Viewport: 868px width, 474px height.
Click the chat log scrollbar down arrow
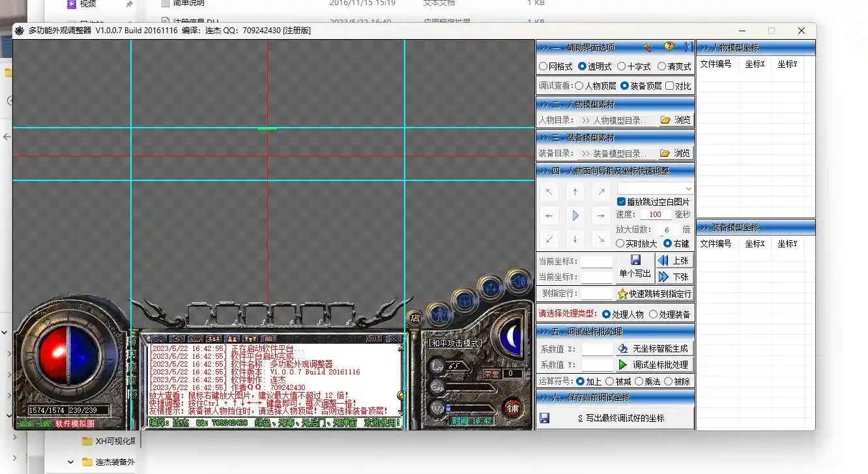400,413
